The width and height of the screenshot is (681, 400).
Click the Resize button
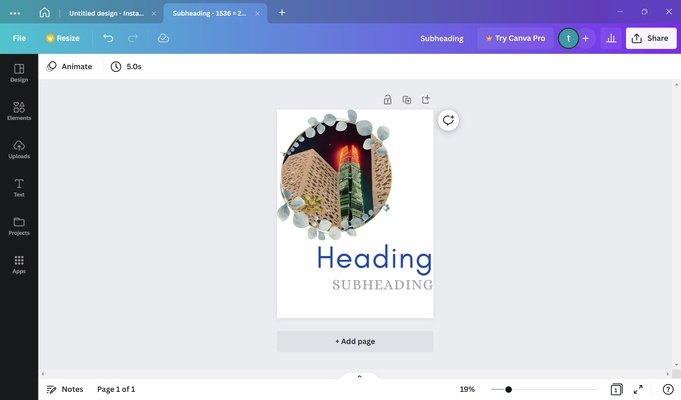point(63,38)
